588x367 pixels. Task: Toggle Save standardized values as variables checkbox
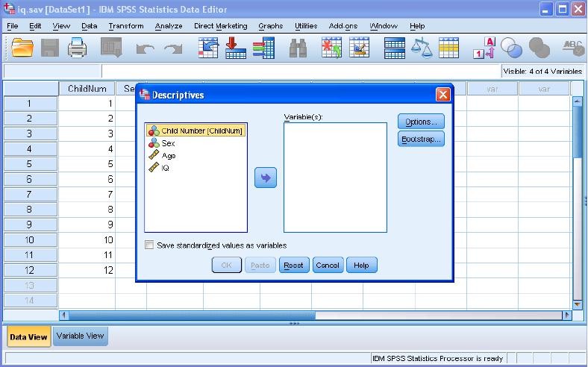click(149, 245)
